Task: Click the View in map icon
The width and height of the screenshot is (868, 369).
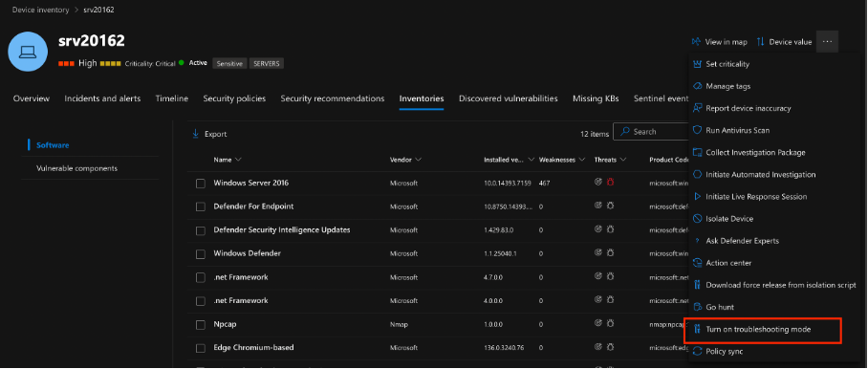Action: (696, 42)
